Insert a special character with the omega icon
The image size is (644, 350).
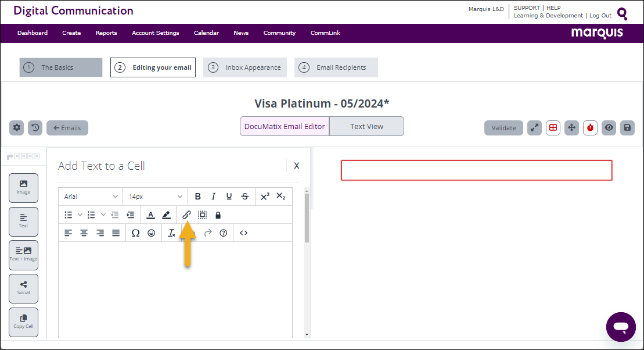click(135, 233)
